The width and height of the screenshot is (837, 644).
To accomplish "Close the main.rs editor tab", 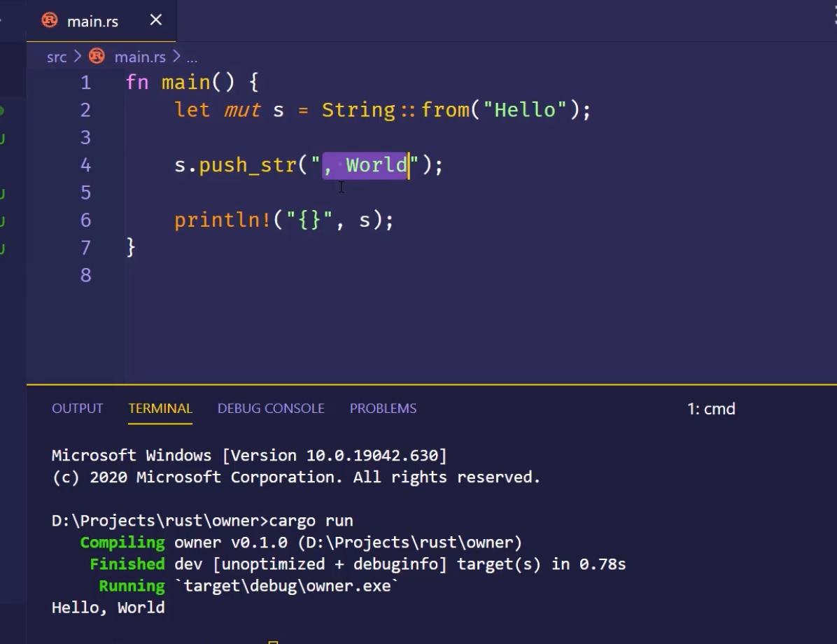I will tap(156, 20).
